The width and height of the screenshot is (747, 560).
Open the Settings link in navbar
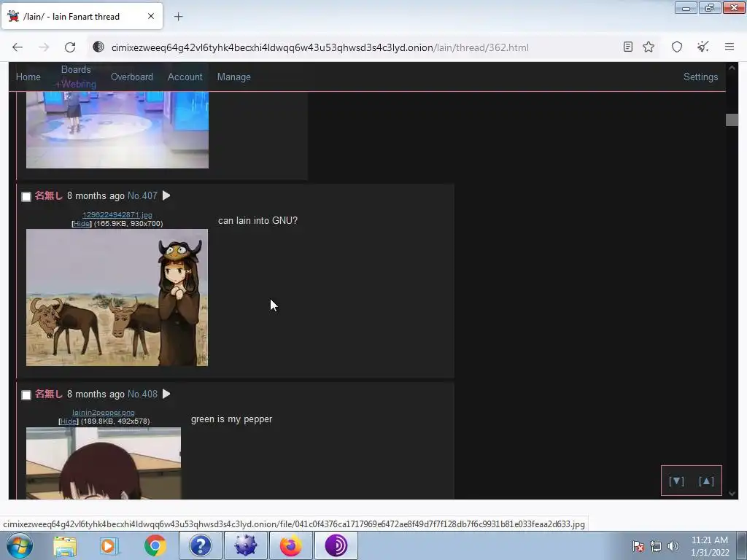pyautogui.click(x=700, y=77)
